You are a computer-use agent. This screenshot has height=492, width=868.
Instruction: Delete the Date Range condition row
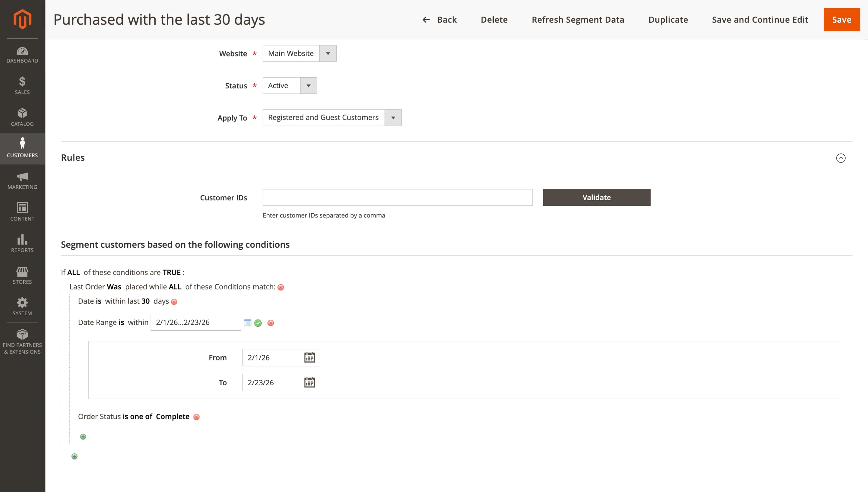coord(271,323)
